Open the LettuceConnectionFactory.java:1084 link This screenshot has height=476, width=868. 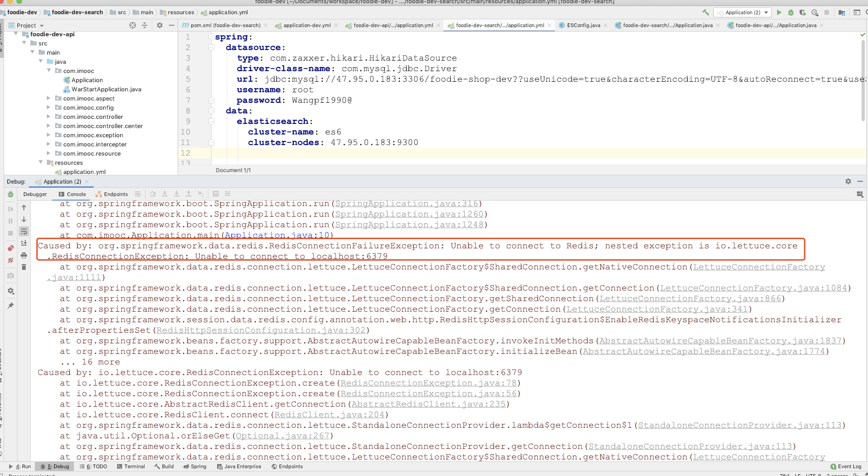point(754,288)
